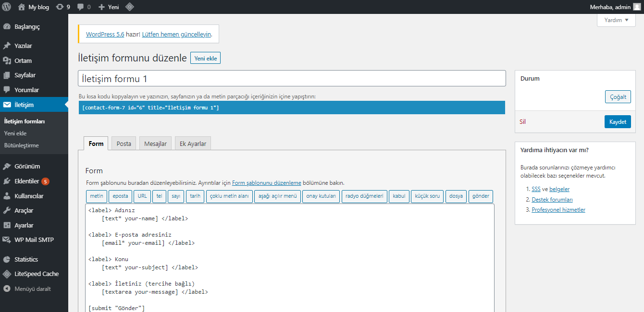The height and width of the screenshot is (312, 644).
Task: Open the WordPress 5.6 link
Action: (x=105, y=35)
